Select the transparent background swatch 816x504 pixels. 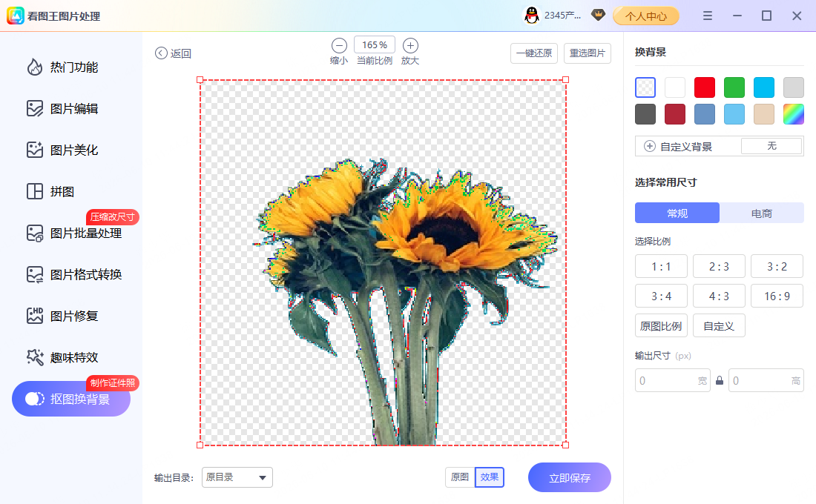(x=645, y=87)
